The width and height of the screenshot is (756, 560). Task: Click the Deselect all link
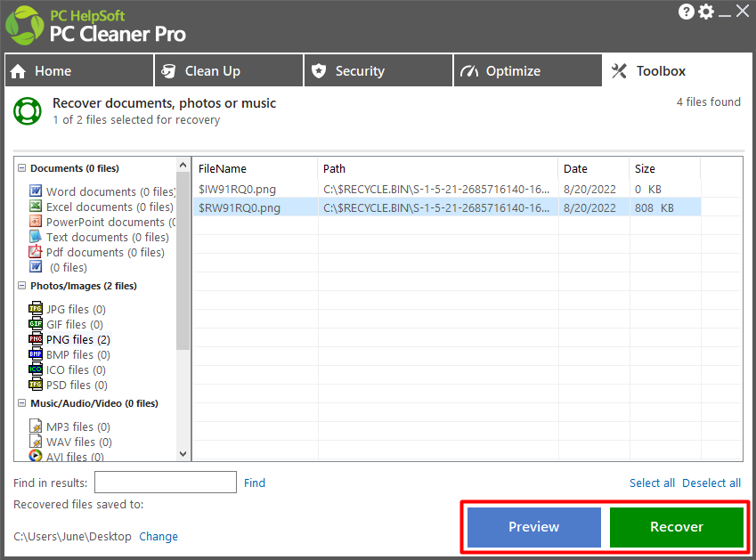coord(711,483)
